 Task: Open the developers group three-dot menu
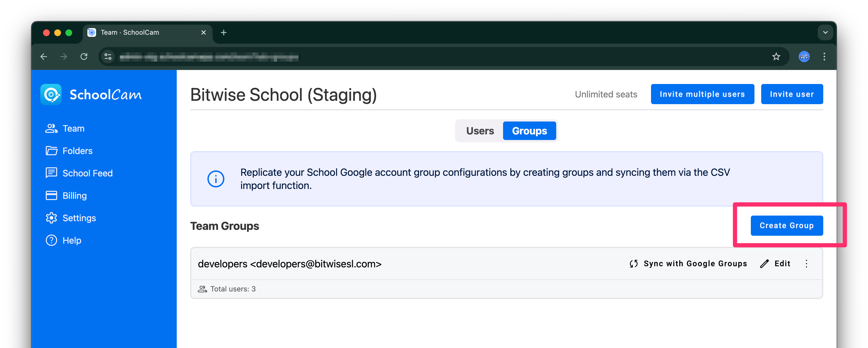point(806,263)
